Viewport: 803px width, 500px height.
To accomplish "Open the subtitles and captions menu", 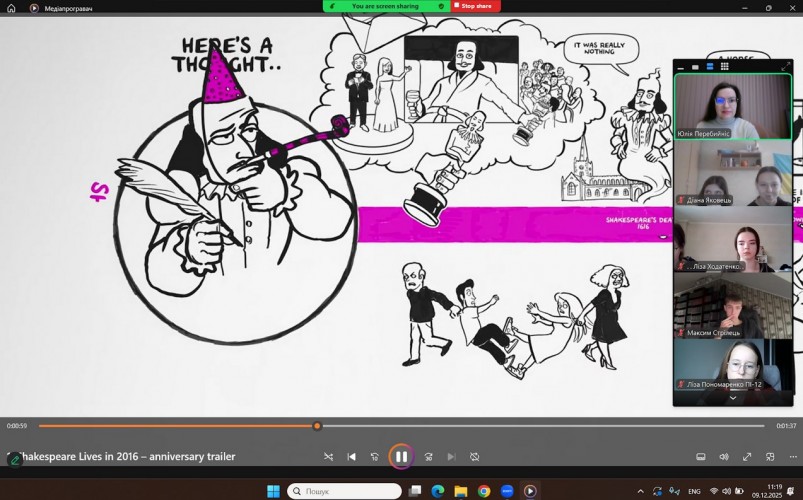I will point(700,457).
